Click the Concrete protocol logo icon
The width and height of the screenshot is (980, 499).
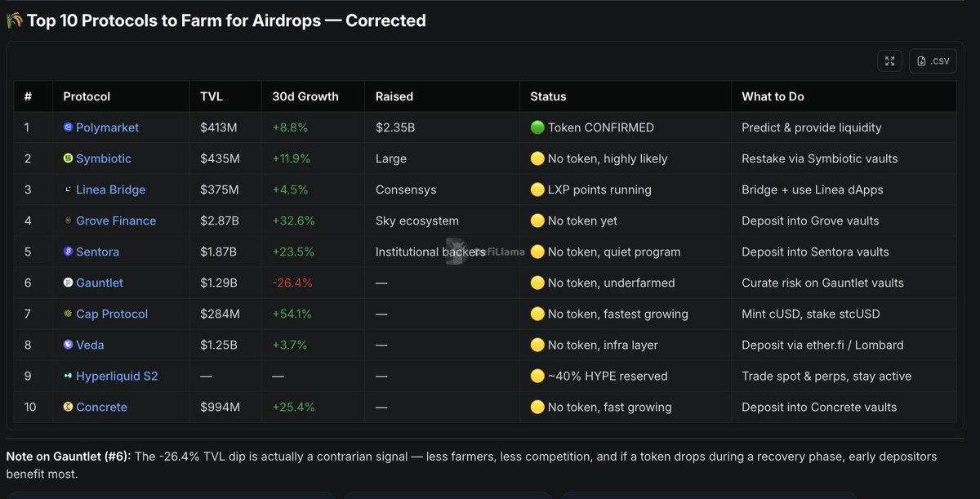pyautogui.click(x=69, y=407)
